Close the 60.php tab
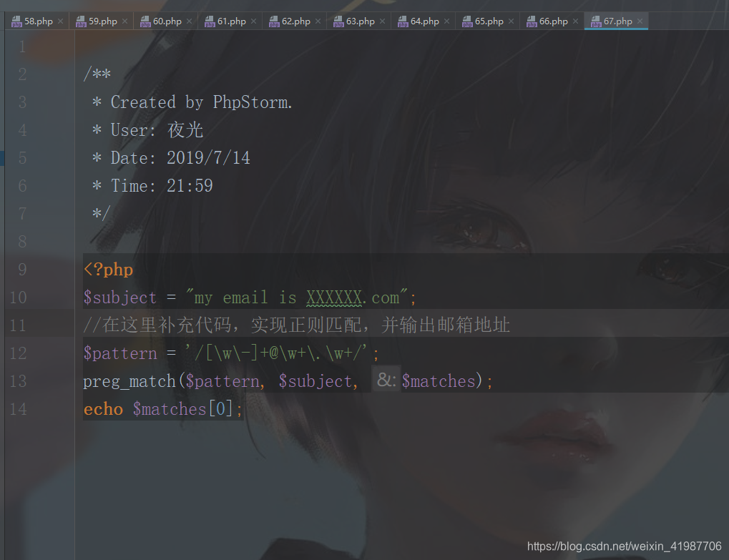Screen dimensions: 729x560 (x=189, y=21)
